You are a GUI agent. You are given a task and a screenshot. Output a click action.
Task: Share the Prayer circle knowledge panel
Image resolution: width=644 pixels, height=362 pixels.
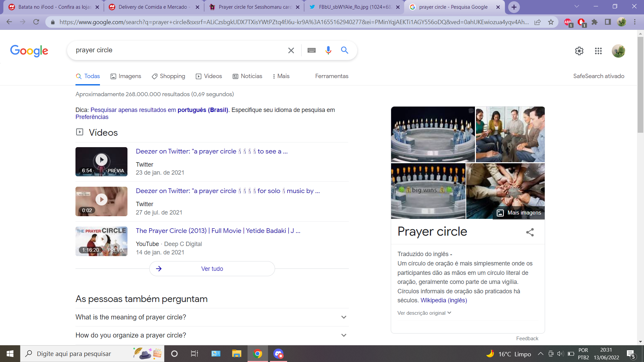(x=530, y=232)
